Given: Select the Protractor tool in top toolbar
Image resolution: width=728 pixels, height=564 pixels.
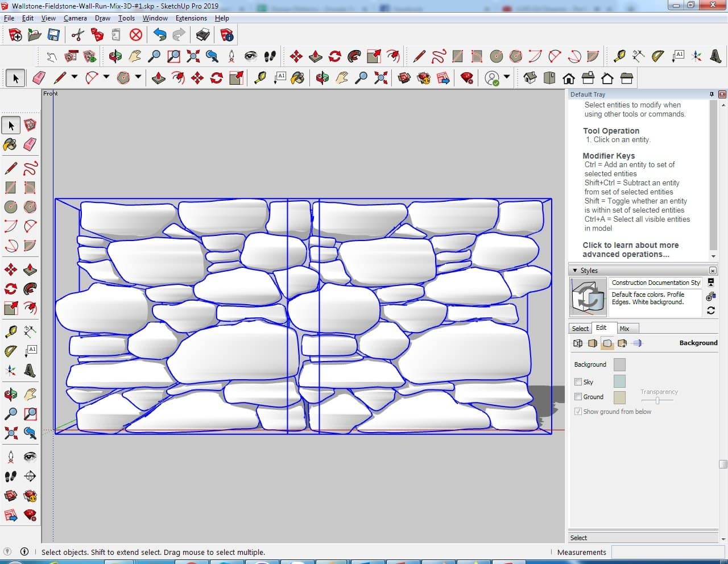Looking at the screenshot, I should pyautogui.click(x=658, y=56).
